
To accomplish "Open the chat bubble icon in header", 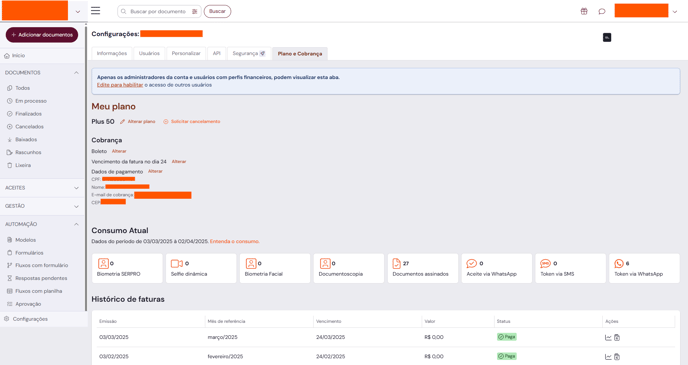I will coord(602,11).
